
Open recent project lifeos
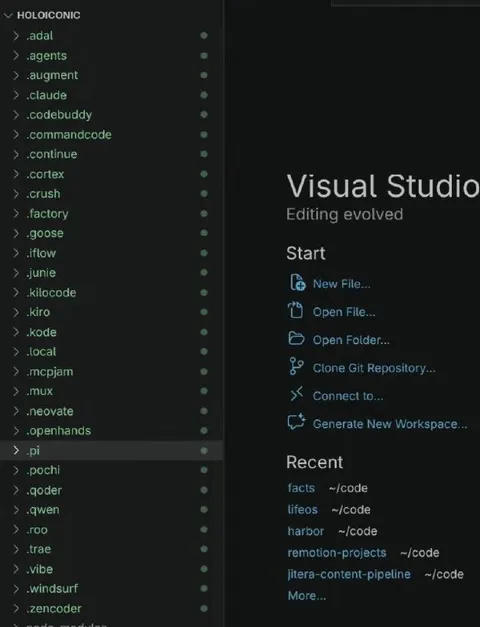point(302,509)
